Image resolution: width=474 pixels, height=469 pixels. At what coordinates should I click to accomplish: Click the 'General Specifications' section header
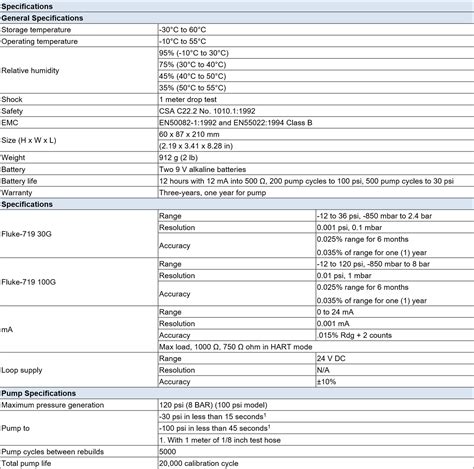click(42, 18)
